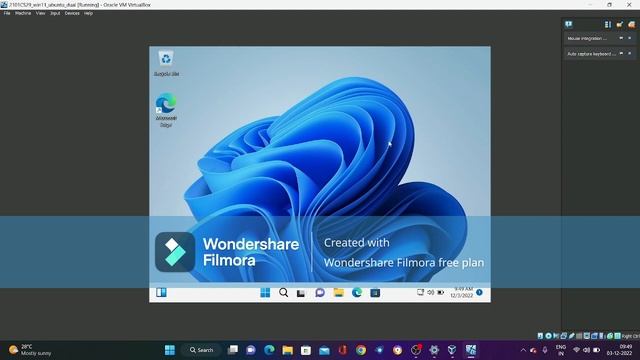Open the File menu in VirtualBox
Viewport: 640px width, 360px height.
click(7, 13)
